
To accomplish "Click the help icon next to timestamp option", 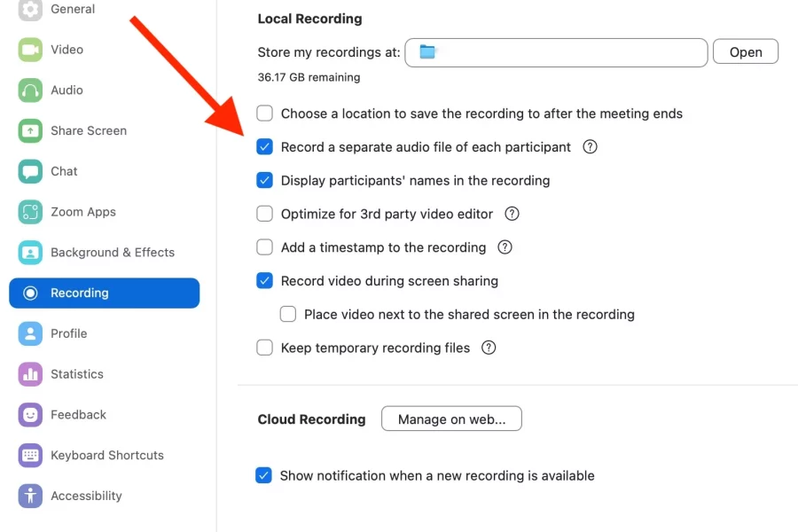I will pos(505,247).
